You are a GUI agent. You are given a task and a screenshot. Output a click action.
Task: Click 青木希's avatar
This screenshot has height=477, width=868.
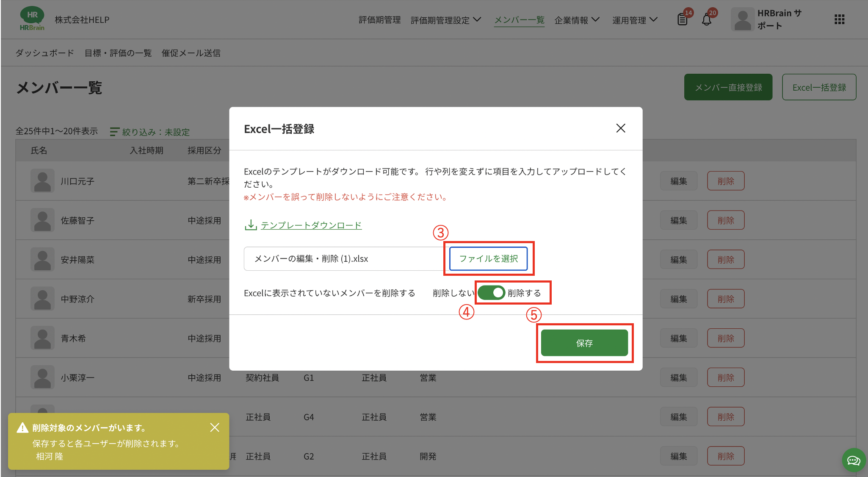[42, 338]
